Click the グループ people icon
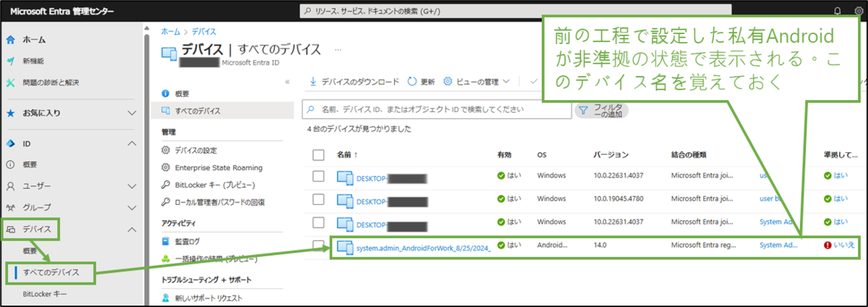This screenshot has width=868, height=307. [11, 206]
